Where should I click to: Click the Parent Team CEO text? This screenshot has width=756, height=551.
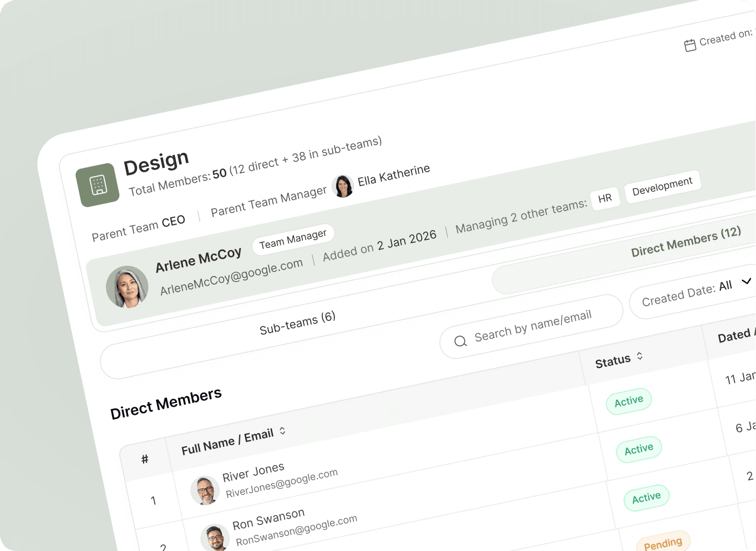coord(138,229)
